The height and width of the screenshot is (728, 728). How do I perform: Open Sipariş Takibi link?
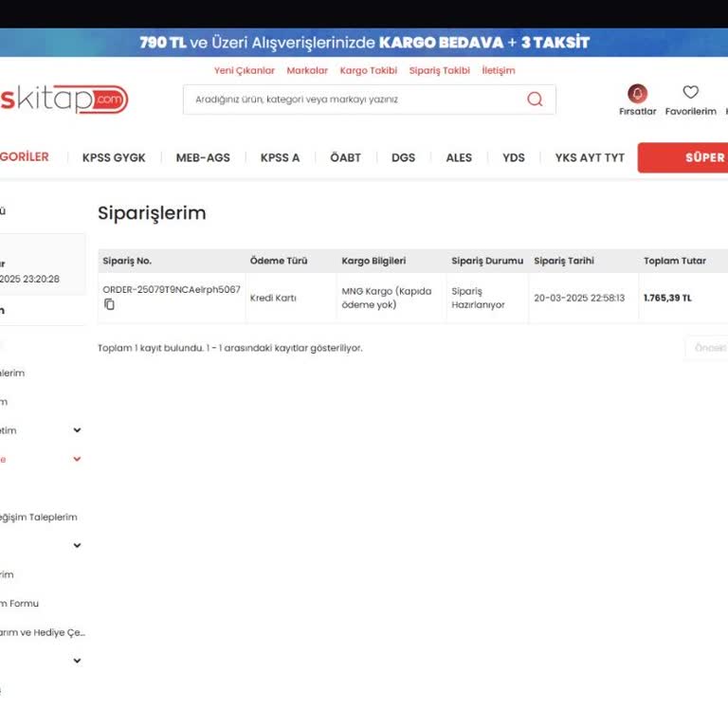coord(439,70)
